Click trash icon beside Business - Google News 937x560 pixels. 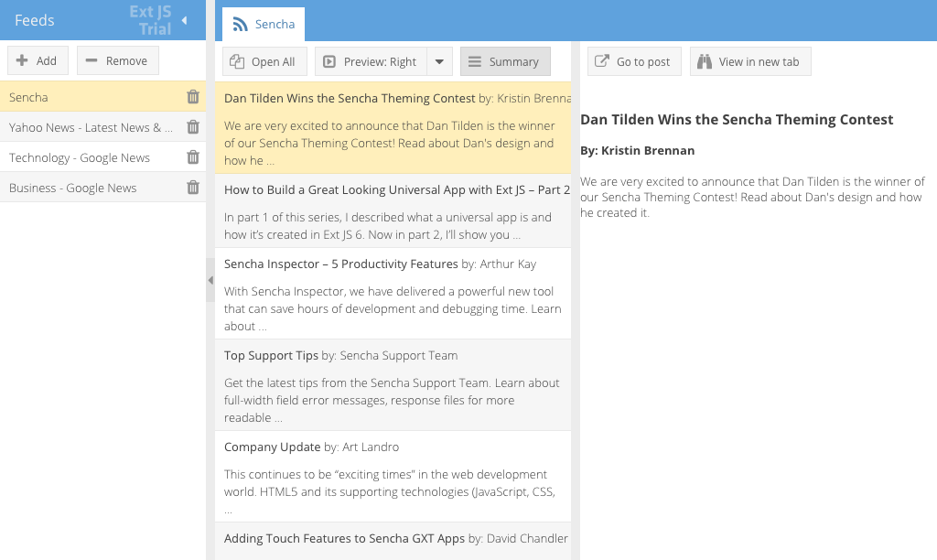tap(192, 187)
